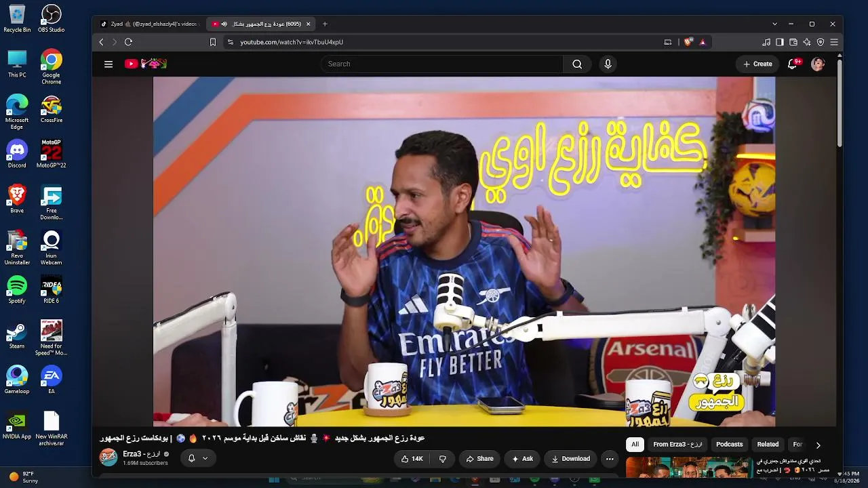Open RIDE 6 desktop icon

point(51,290)
